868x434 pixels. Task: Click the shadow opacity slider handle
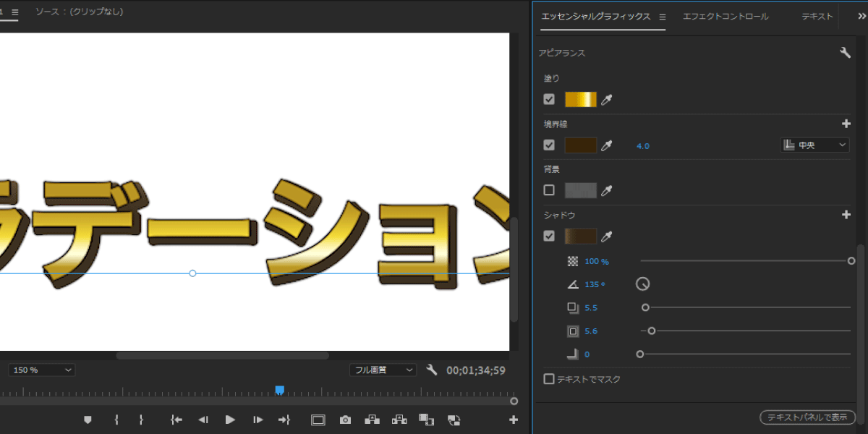851,261
